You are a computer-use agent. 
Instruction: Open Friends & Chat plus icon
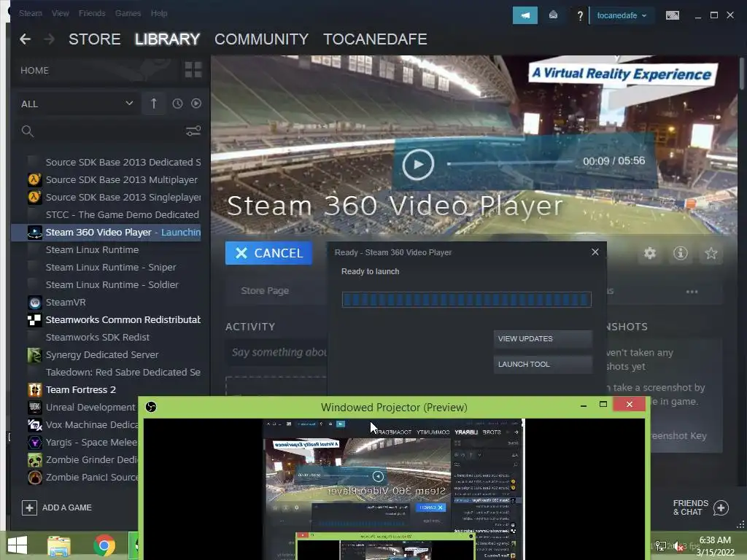(721, 507)
